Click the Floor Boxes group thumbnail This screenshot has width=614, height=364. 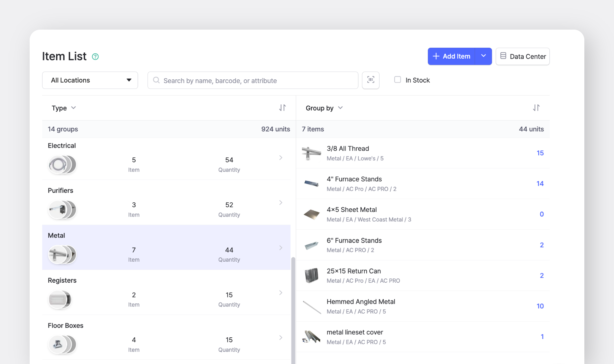pos(62,345)
